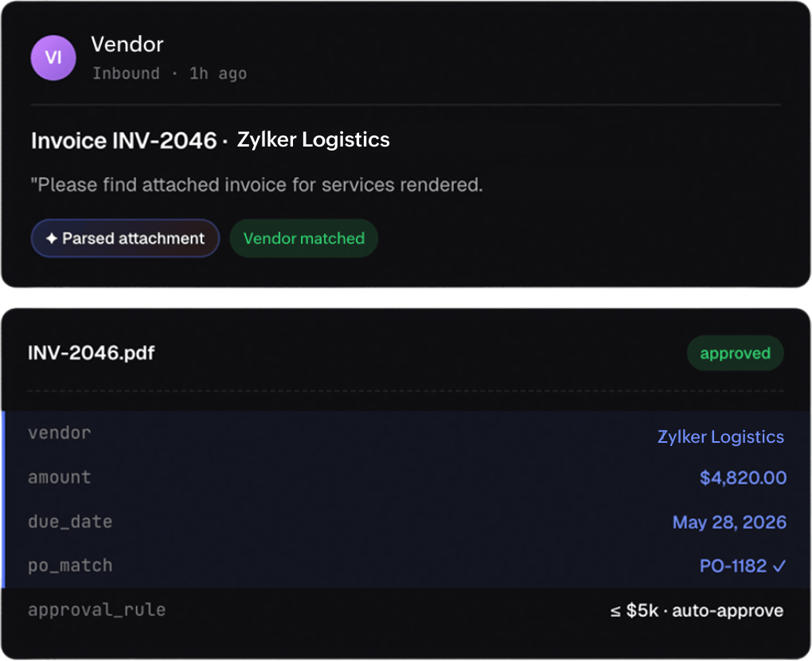Screen dimensions: 812x661
Task: Click the sparkle icon in Parsed attachment
Action: (x=51, y=238)
